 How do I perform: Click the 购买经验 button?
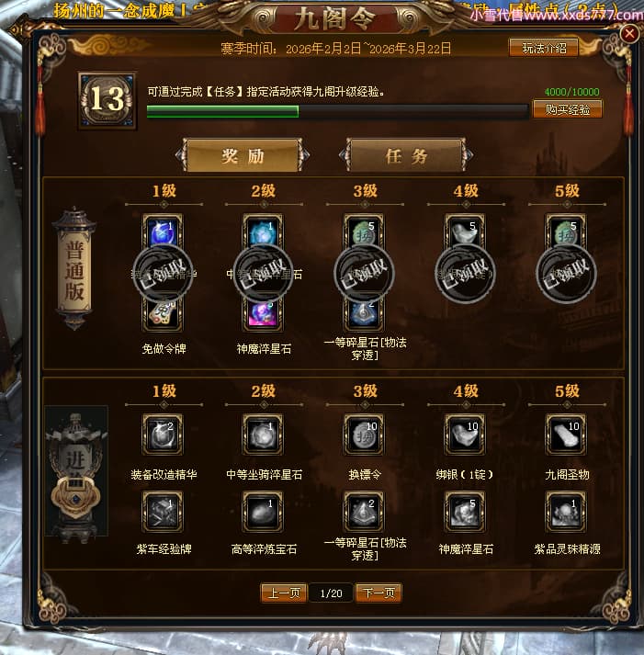567,109
